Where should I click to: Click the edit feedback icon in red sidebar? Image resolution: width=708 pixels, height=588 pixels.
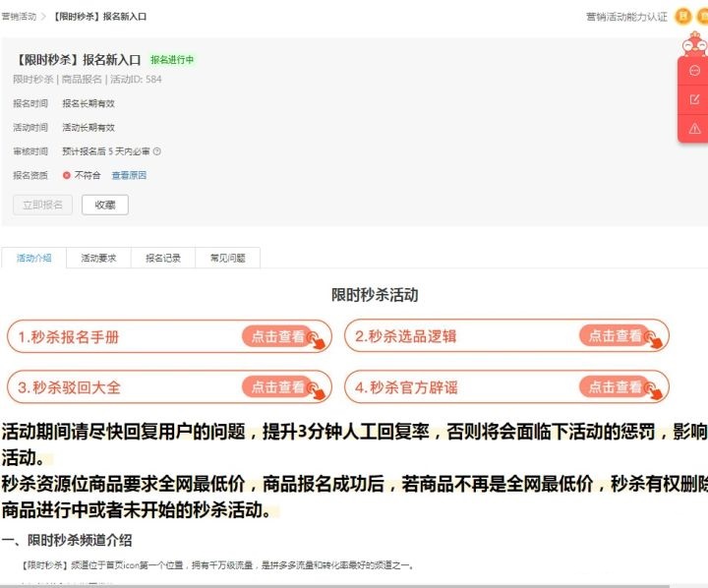[694, 99]
